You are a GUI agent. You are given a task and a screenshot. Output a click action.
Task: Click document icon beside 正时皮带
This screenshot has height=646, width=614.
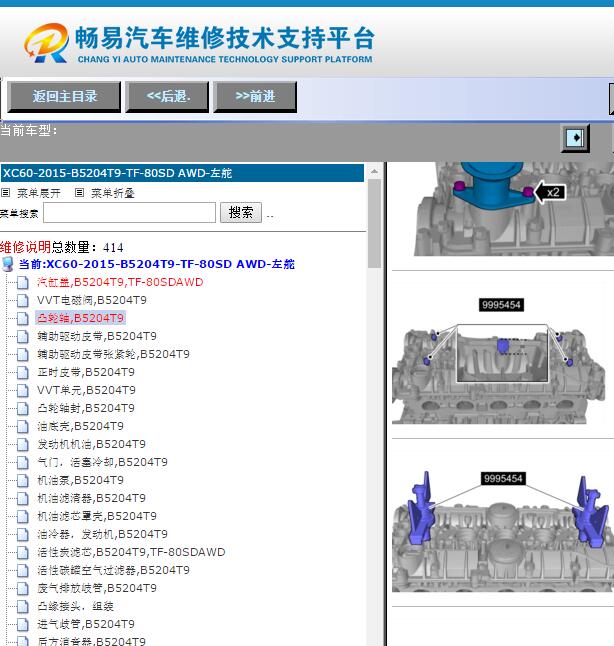(23, 372)
